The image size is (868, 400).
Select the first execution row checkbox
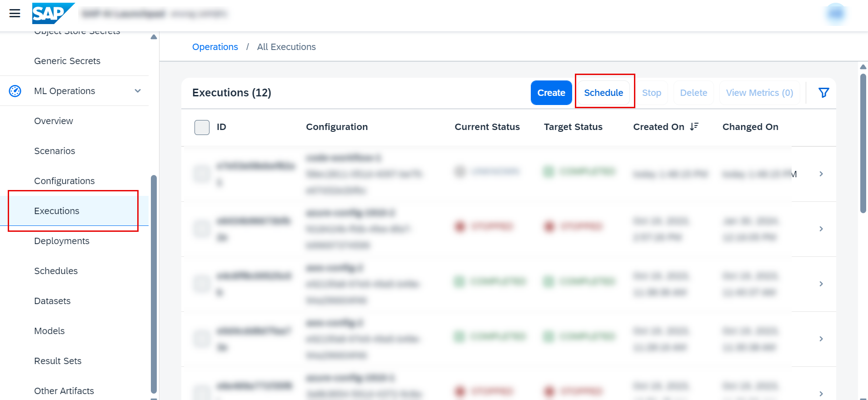(202, 174)
